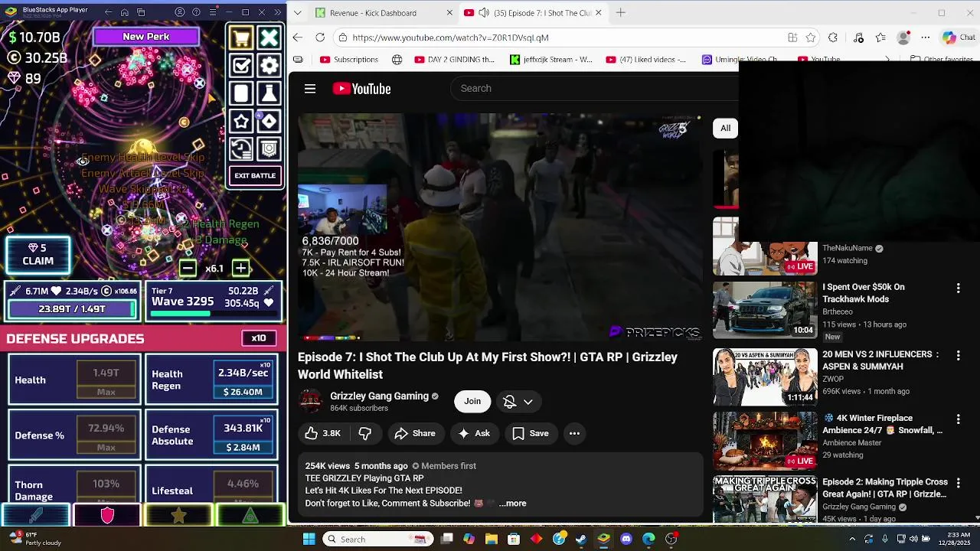The image size is (980, 551).
Task: Open Grizzley Gang Gaming channel name
Action: pos(379,396)
